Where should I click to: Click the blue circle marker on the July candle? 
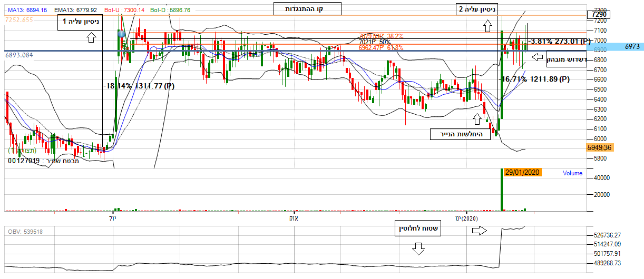[x=122, y=34]
